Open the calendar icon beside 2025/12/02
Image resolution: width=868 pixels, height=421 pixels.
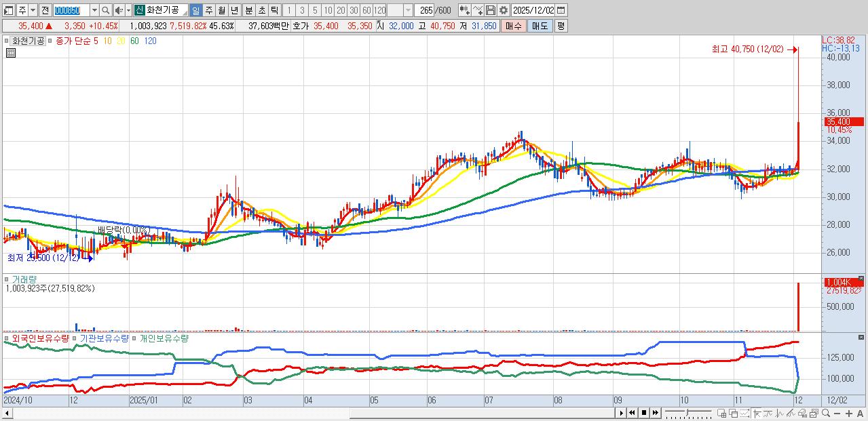561,10
